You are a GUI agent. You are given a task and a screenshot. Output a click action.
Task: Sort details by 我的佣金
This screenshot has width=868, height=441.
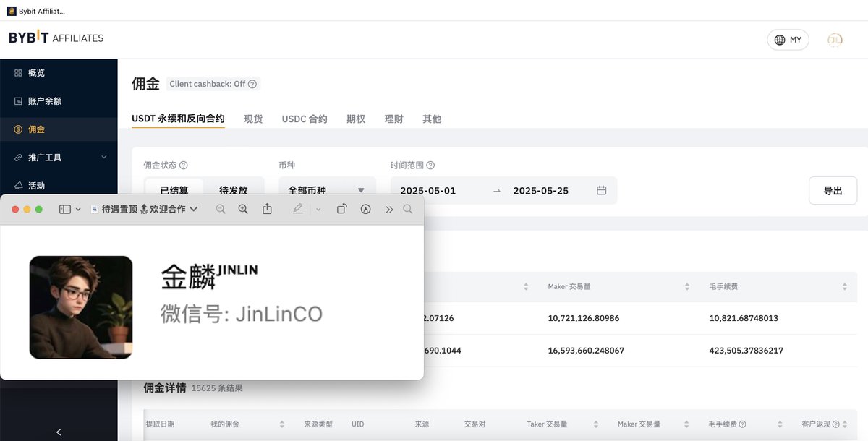tap(281, 424)
